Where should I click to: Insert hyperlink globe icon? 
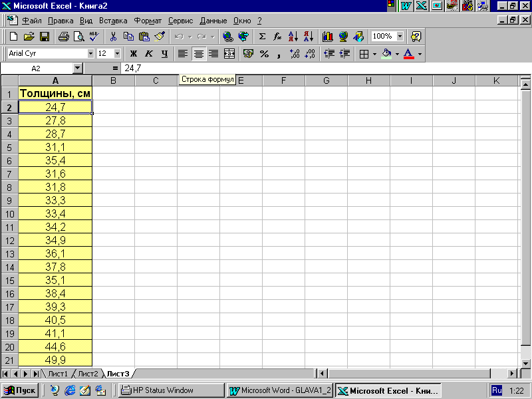pyautogui.click(x=228, y=37)
